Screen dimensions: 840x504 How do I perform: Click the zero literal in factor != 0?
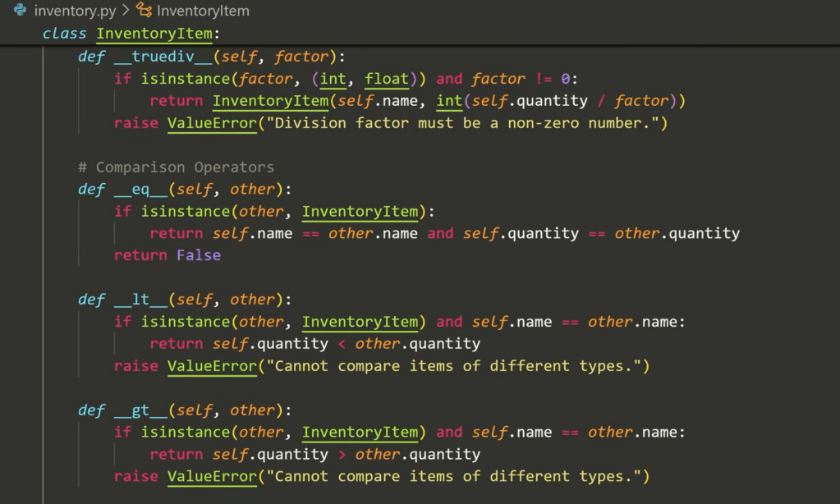click(x=565, y=79)
